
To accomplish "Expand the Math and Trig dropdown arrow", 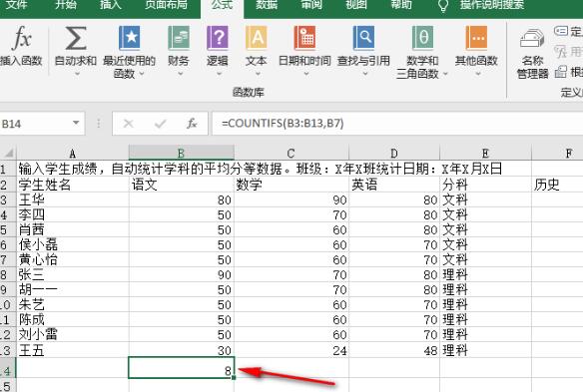I will (445, 74).
